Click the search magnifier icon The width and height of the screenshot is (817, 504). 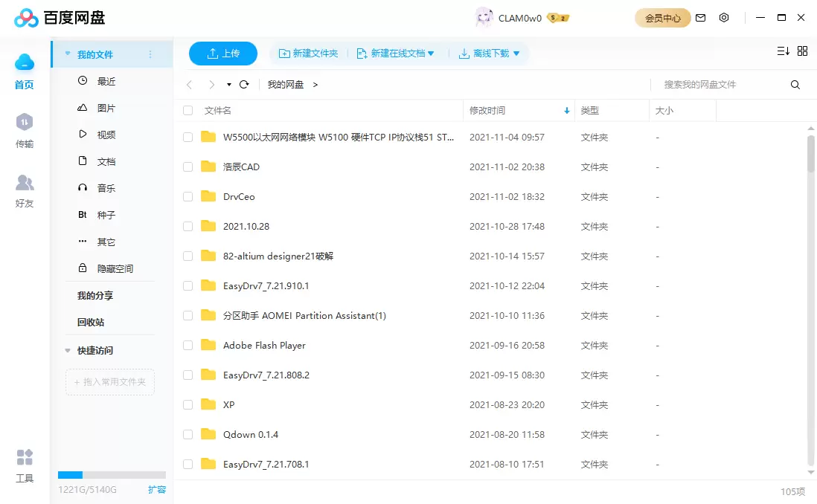coord(795,84)
